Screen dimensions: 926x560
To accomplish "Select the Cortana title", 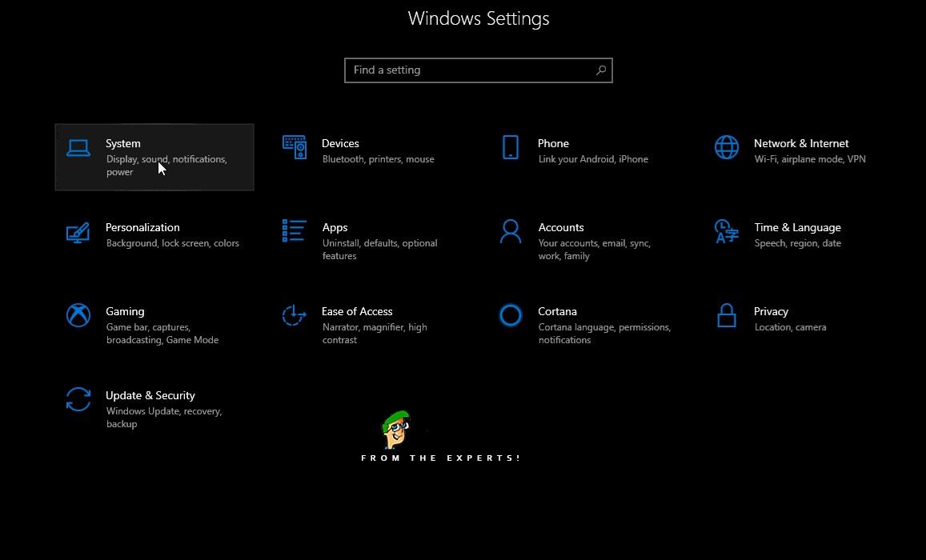I will (x=558, y=311).
